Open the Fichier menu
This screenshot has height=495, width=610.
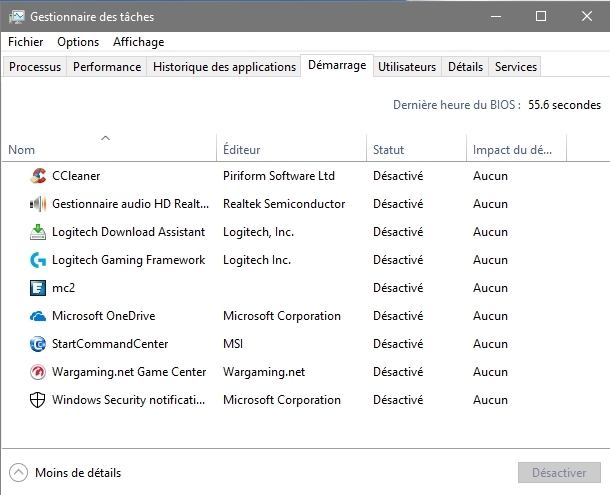pyautogui.click(x=26, y=42)
